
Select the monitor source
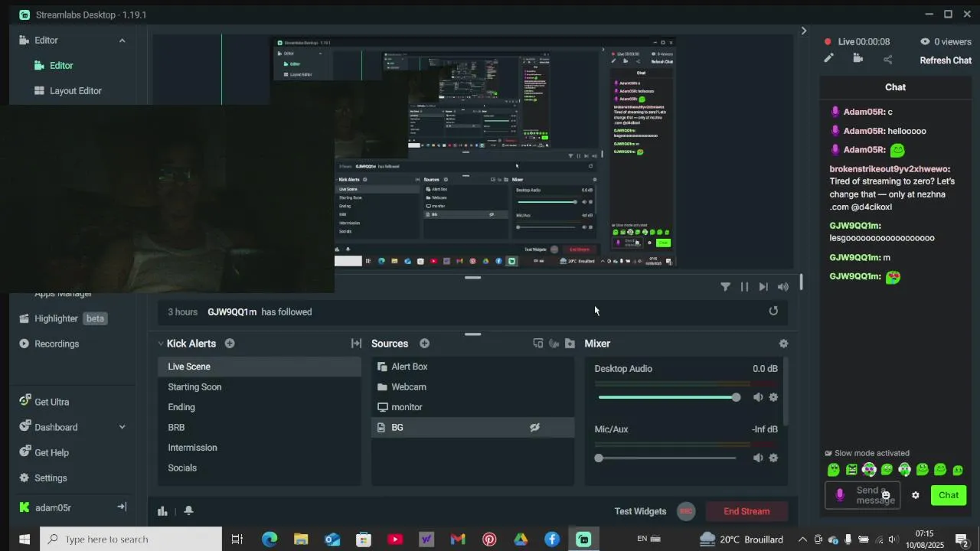pos(472,407)
